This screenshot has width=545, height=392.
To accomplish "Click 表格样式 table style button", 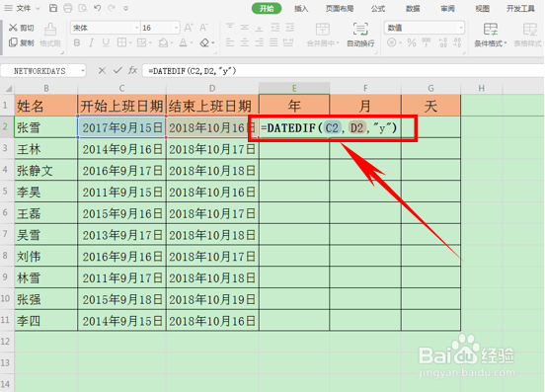I will tap(528, 35).
